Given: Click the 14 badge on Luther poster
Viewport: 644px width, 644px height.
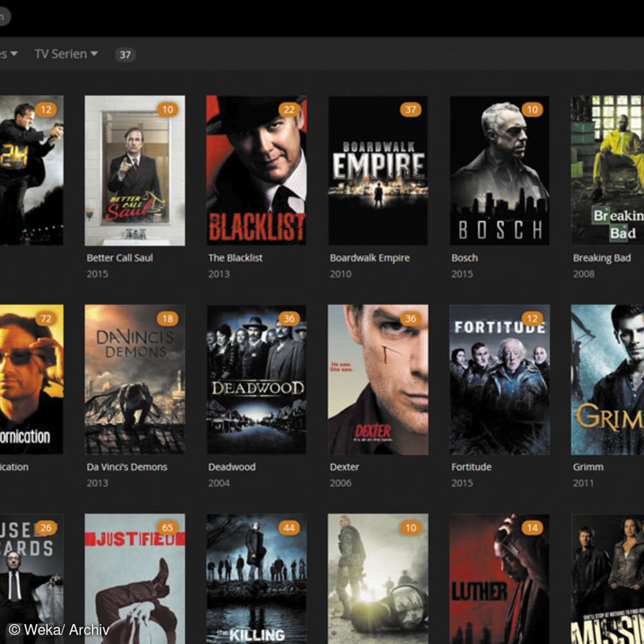Looking at the screenshot, I should click(532, 528).
